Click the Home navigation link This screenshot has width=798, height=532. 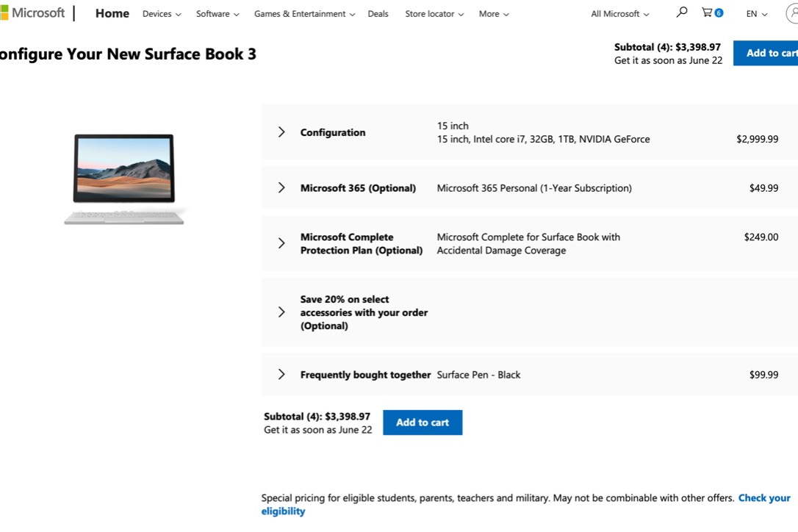(112, 13)
